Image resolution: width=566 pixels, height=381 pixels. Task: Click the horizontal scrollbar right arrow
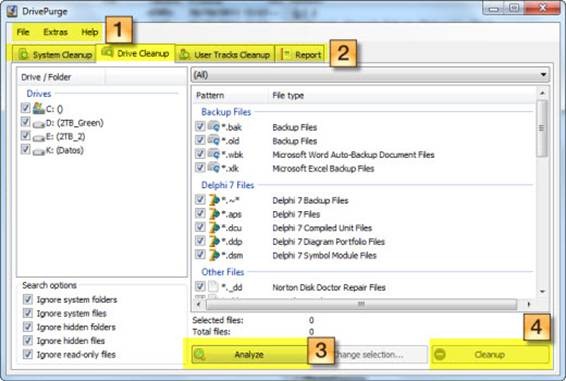529,304
